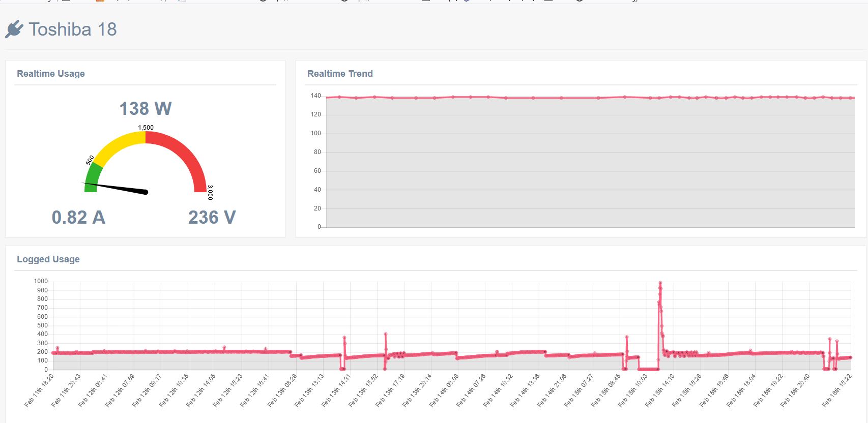Viewport: 868px width, 423px height.
Task: Click the 1,500 label atop the gauge
Action: (146, 128)
